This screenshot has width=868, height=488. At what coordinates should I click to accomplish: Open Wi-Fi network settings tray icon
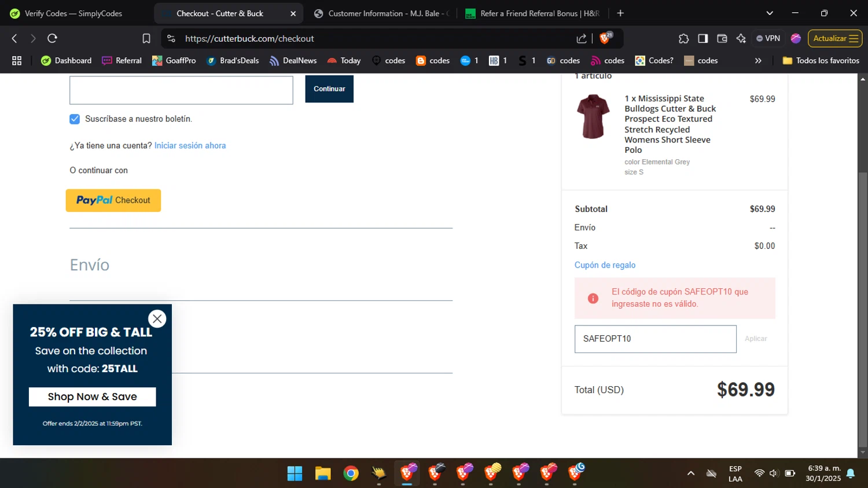tap(759, 474)
